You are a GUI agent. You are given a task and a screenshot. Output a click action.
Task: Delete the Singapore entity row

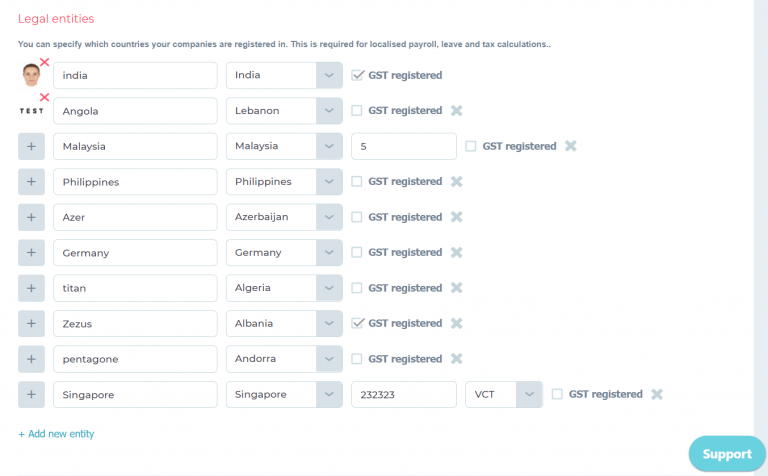[x=657, y=394]
